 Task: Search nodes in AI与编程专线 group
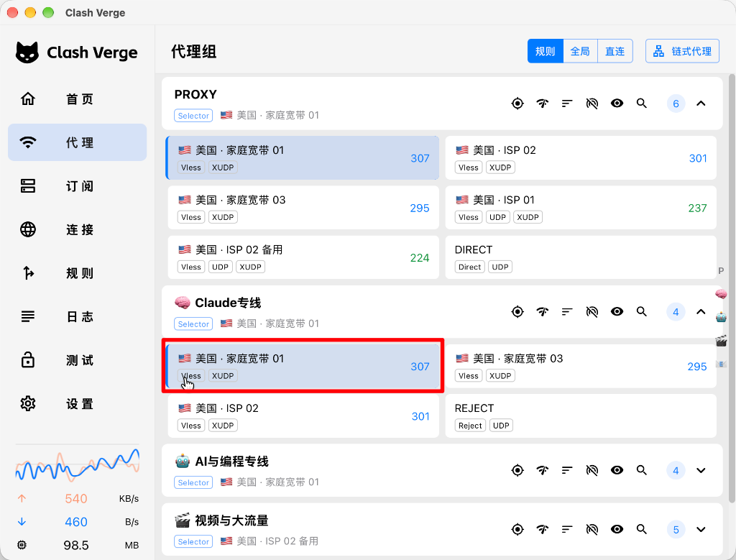point(642,470)
